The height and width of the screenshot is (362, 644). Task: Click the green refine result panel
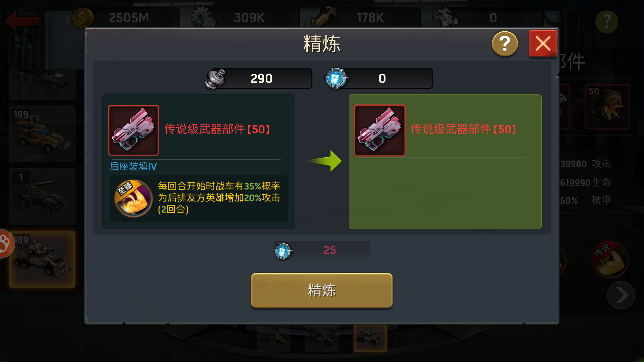pos(445,162)
